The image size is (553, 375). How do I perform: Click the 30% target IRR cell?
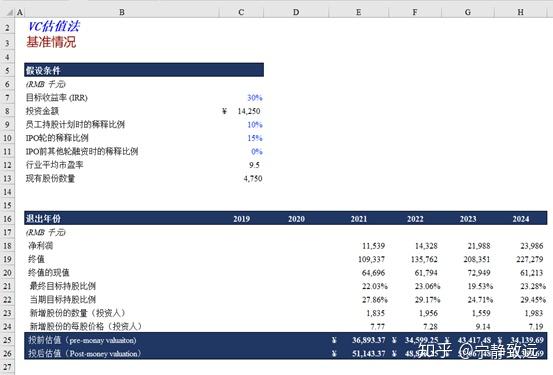coord(241,98)
